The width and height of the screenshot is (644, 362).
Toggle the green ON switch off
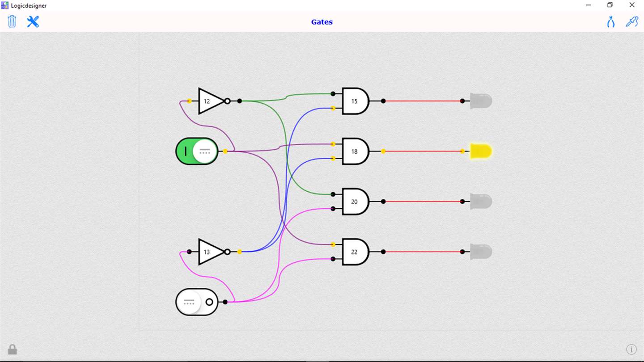point(197,151)
